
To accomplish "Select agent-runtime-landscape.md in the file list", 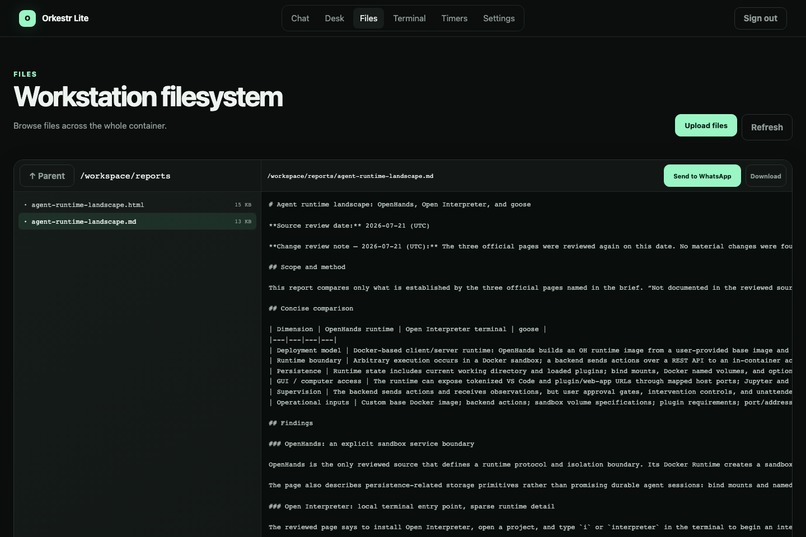I will [x=137, y=221].
